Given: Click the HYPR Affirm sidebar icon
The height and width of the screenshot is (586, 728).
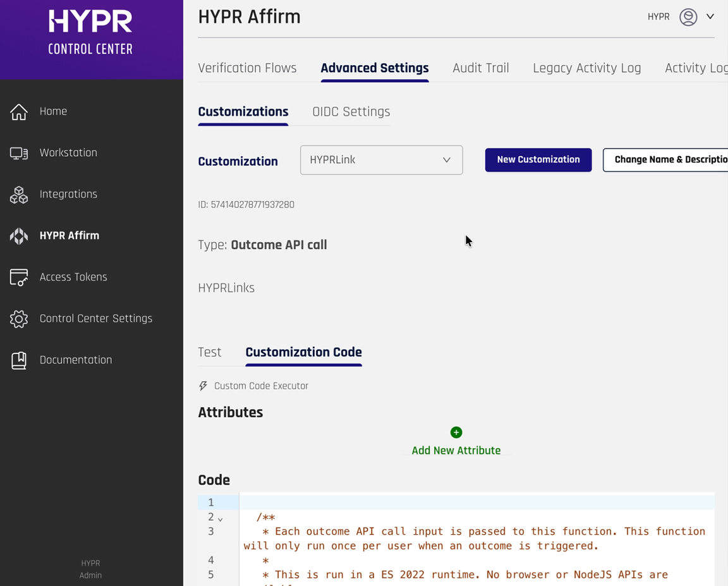Looking at the screenshot, I should (19, 235).
